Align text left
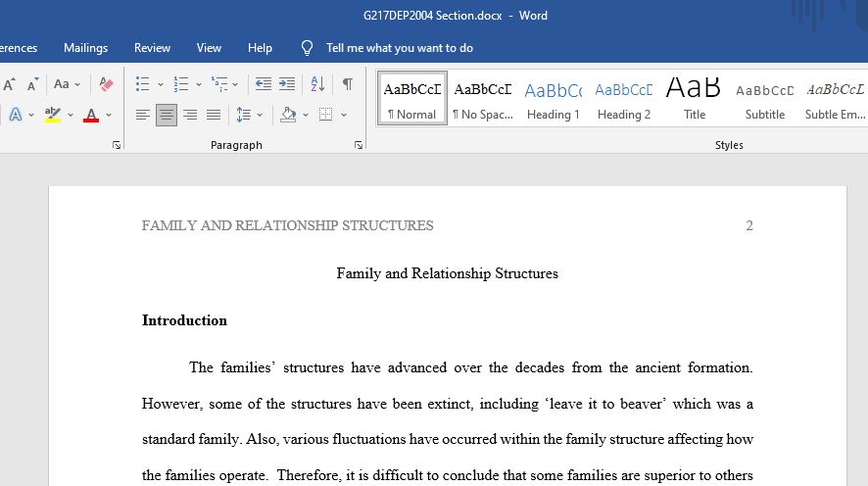This screenshot has height=486, width=868. (x=143, y=115)
